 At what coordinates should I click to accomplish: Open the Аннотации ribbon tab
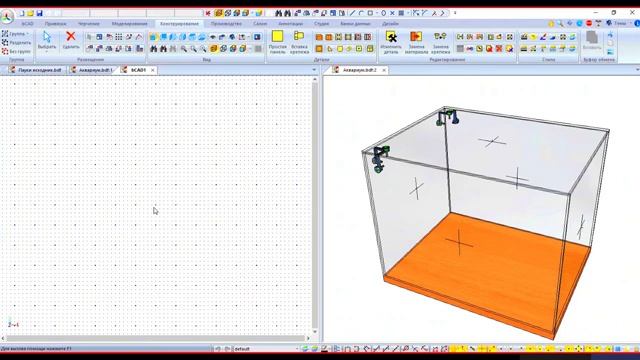pos(291,24)
